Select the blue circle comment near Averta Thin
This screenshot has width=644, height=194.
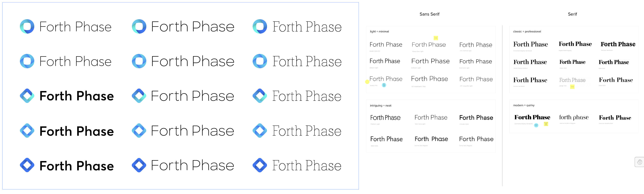384,85
